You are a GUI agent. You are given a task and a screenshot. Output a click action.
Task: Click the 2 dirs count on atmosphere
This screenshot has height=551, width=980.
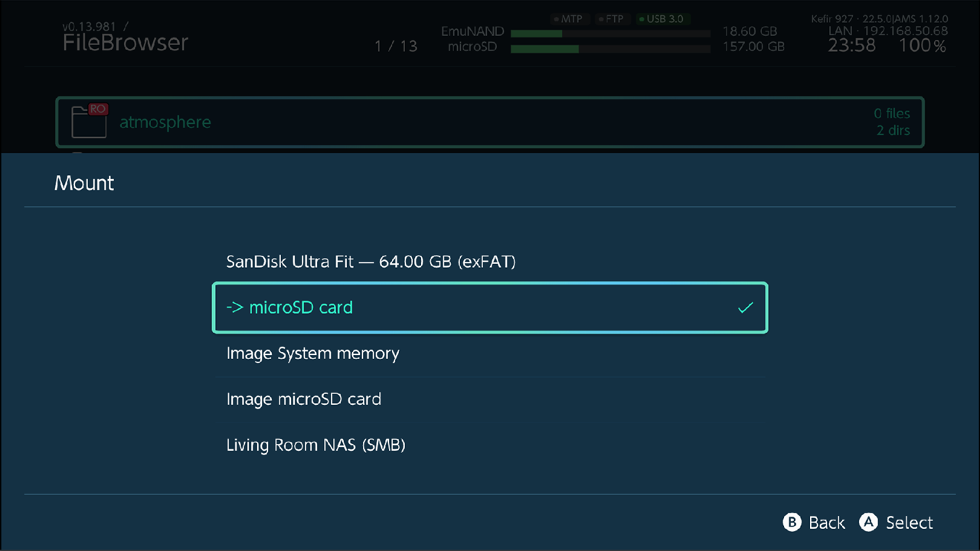pos(893,130)
